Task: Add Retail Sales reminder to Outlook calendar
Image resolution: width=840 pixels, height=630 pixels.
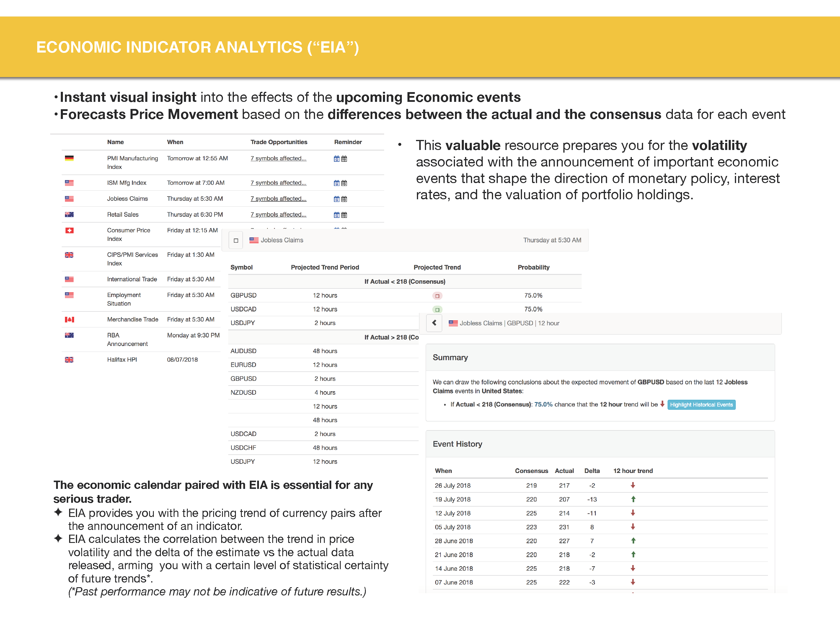Action: click(x=344, y=215)
